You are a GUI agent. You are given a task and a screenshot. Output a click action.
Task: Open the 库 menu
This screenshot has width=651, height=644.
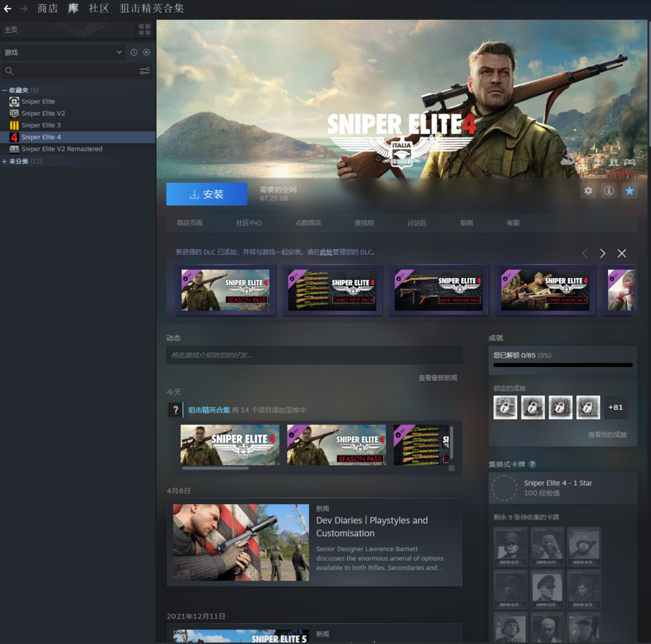click(x=74, y=8)
